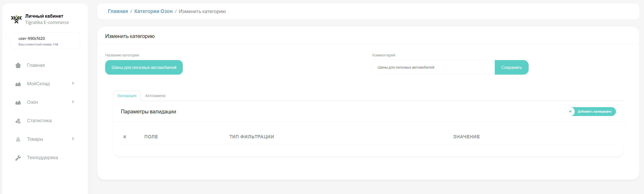This screenshot has height=194, width=644.
Task: Expand the Товары submenu arrow
Action: pos(73,139)
